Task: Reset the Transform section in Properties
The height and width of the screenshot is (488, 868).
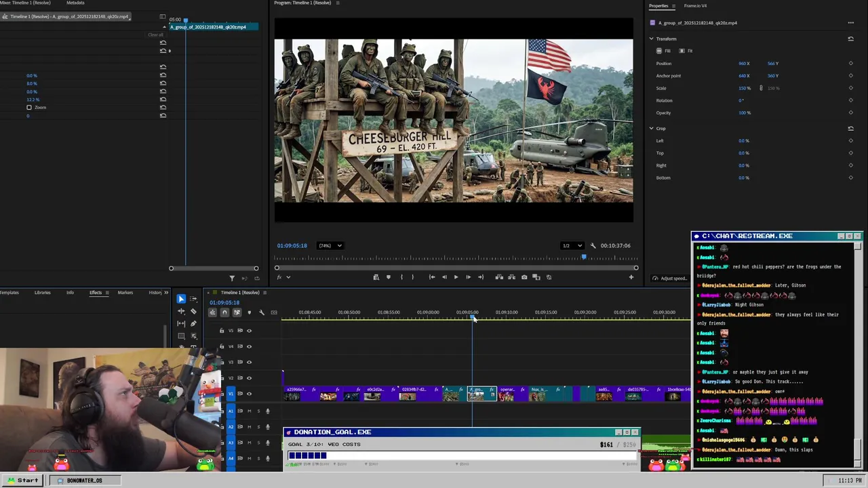Action: (x=850, y=39)
